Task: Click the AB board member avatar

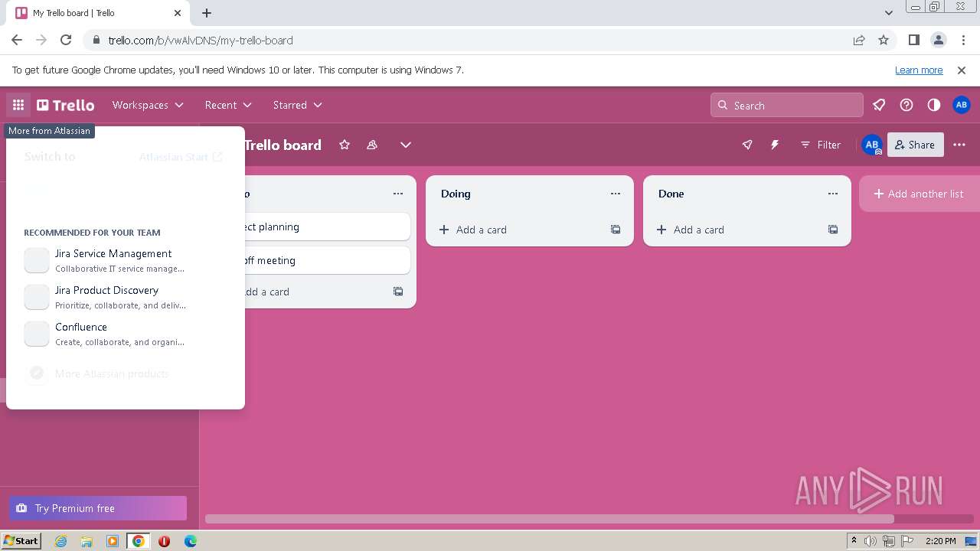Action: pyautogui.click(x=871, y=145)
